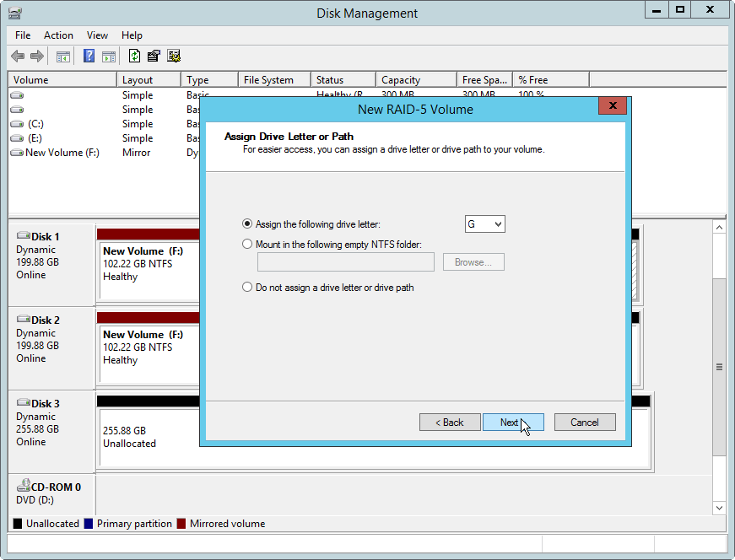
Task: Sort by the % Free column header
Action: tap(551, 79)
